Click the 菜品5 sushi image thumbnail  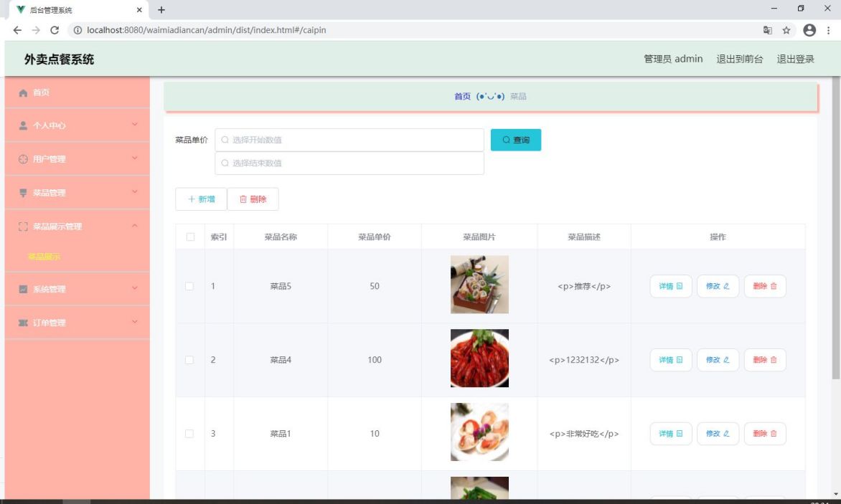click(479, 285)
